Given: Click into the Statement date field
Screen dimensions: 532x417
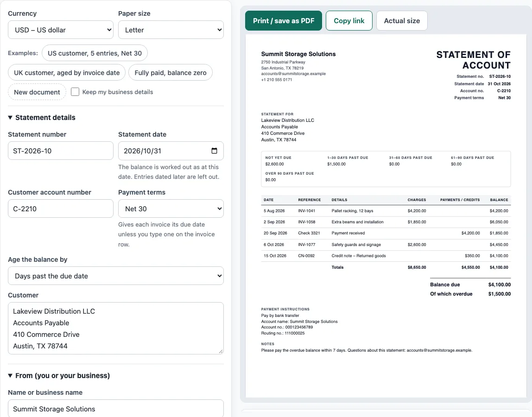Looking at the screenshot, I should [x=171, y=151].
